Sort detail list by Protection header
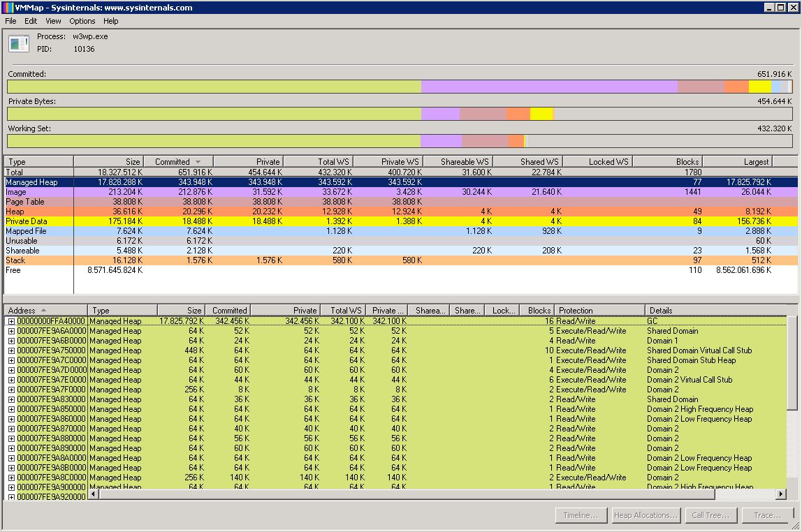 tap(599, 310)
